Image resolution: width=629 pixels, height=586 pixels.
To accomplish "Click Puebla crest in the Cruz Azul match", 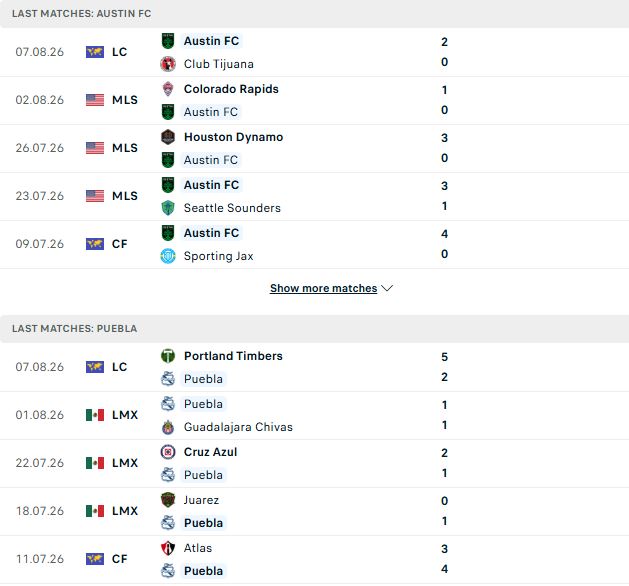I will [x=168, y=475].
